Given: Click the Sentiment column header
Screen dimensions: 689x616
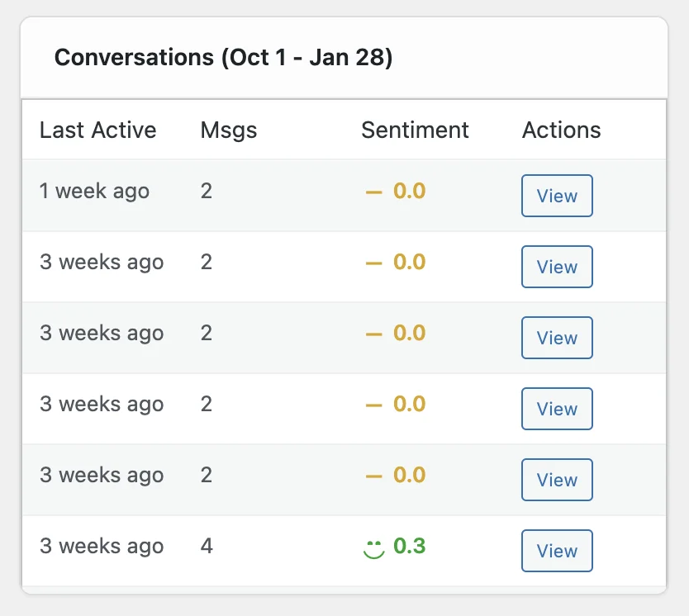Looking at the screenshot, I should point(415,130).
